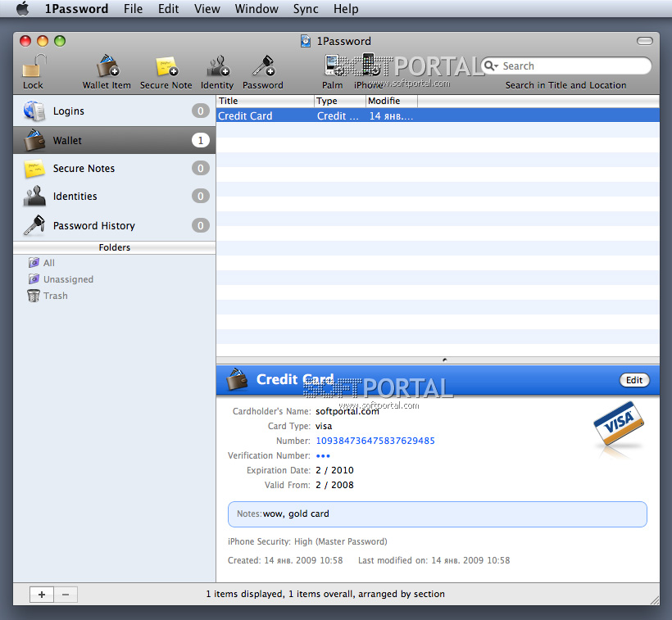Click the 'Created: 14 янв. 2009 10:58' text

285,560
